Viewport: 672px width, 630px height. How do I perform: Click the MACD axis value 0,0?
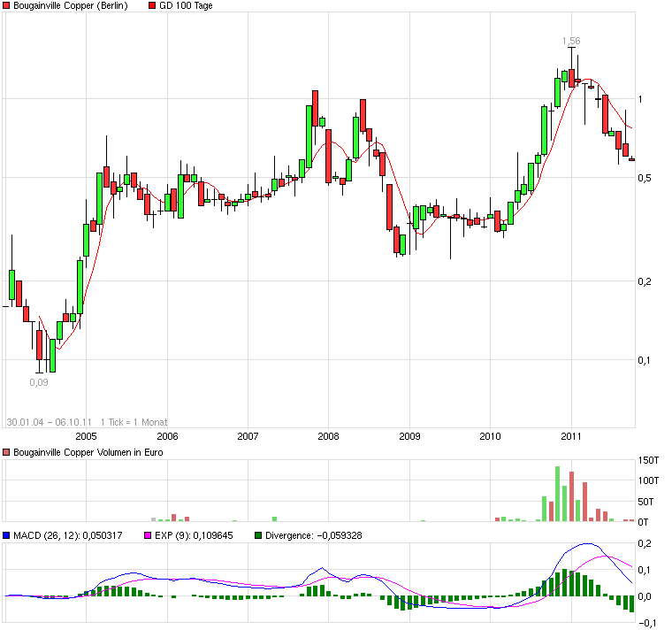645,596
